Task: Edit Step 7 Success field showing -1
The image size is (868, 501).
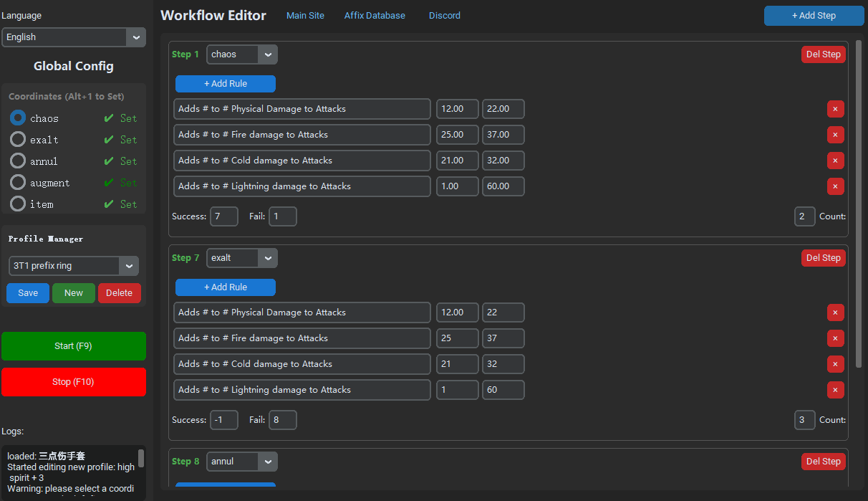Action: pos(224,420)
